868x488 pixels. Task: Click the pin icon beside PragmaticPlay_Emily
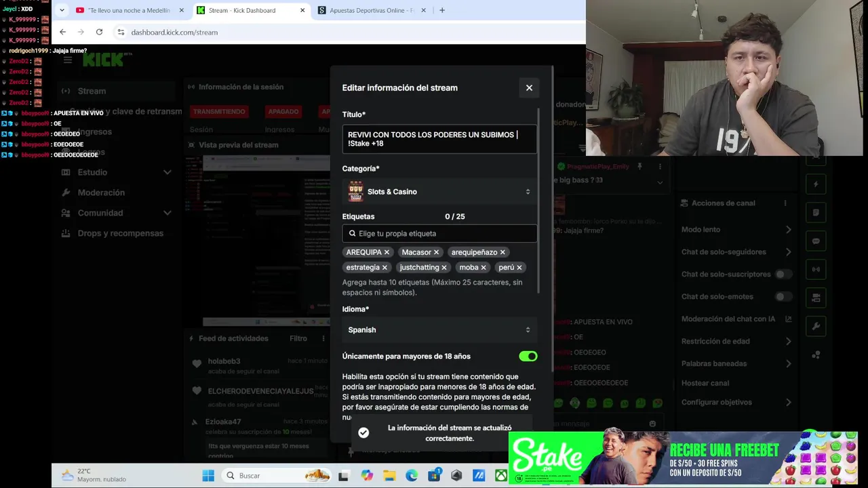639,167
